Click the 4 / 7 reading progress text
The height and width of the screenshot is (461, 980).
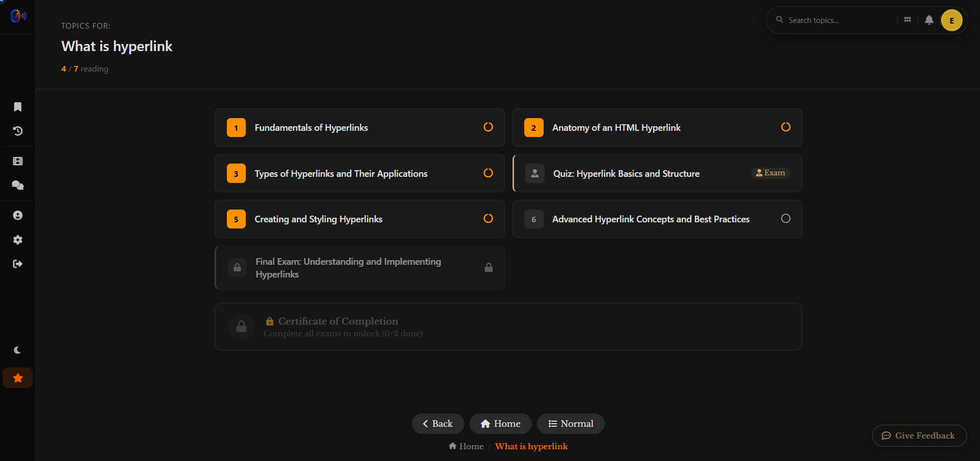pos(85,68)
